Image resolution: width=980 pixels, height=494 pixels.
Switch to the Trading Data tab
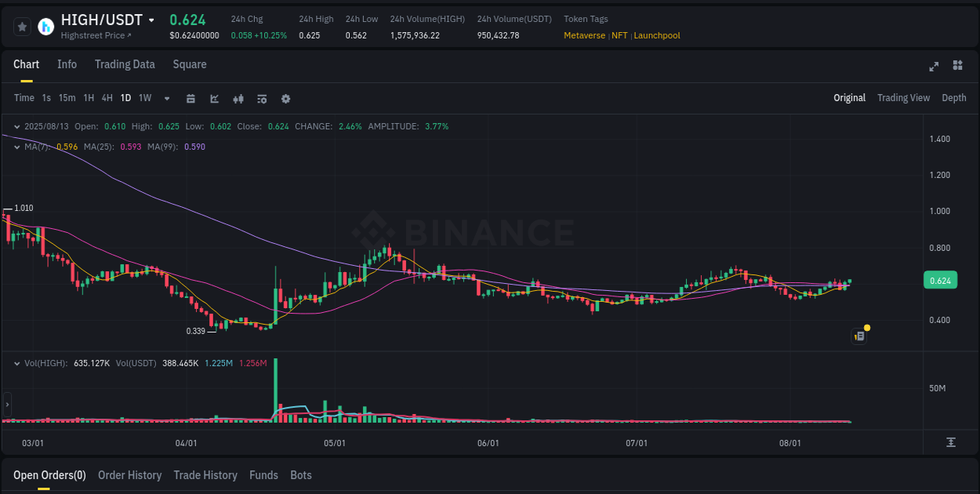125,64
